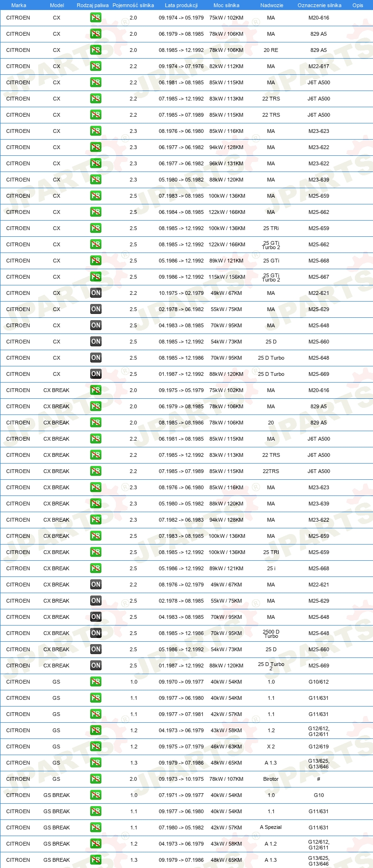
Task: Select the 09.1974 -> 07.1976 production years cell
Action: point(181,66)
